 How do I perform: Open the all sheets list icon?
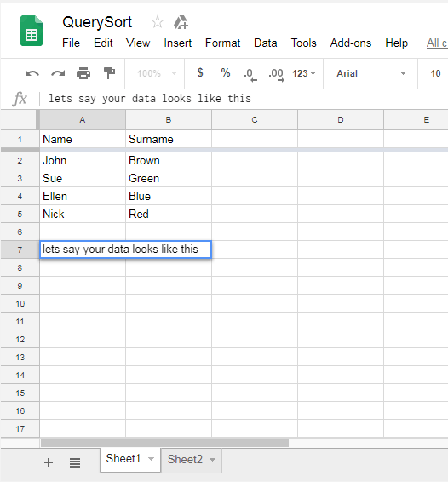click(x=75, y=462)
